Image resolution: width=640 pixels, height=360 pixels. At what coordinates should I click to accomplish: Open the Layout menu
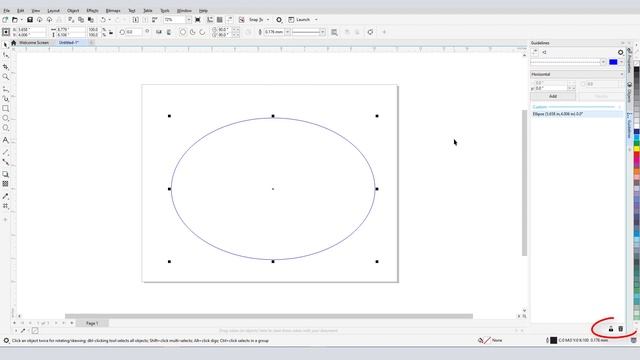coord(53,11)
